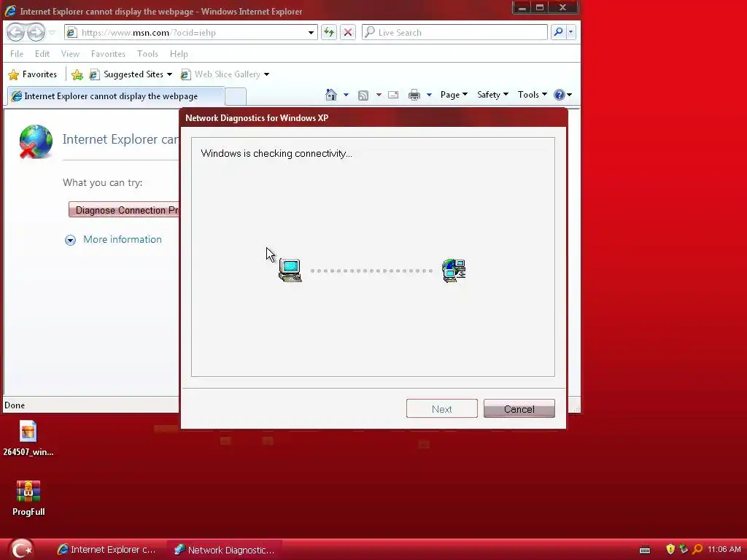Screen dimensions: 747x560
Task: Click the More information link text
Action: [123, 239]
